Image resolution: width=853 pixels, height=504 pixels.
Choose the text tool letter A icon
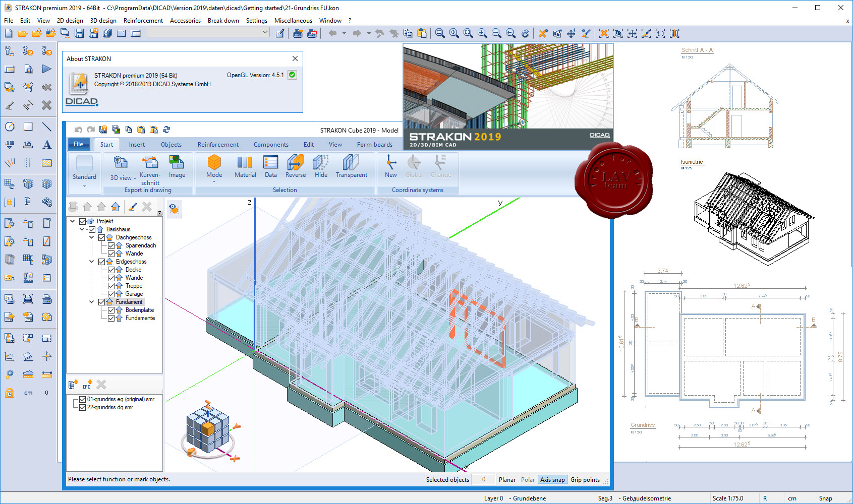point(47,145)
